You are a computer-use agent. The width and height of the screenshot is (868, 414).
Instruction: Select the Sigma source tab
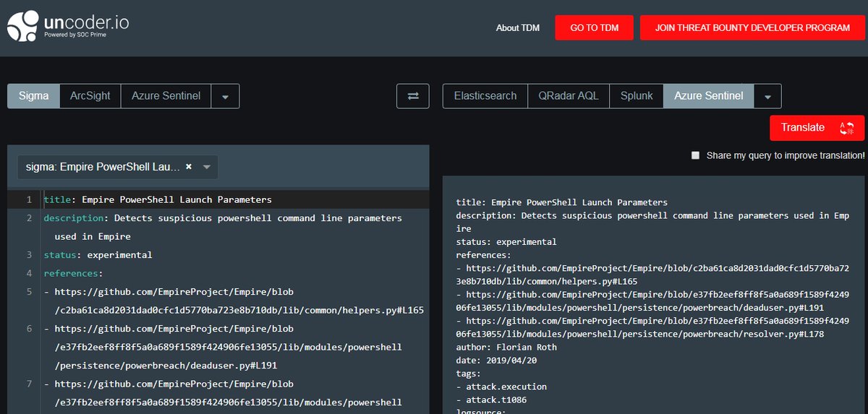click(34, 96)
